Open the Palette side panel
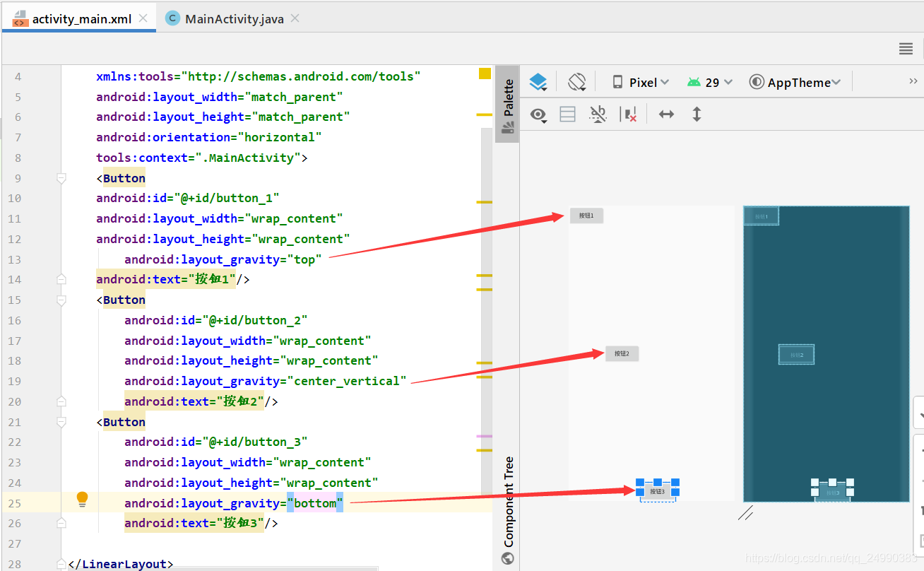 [x=507, y=105]
